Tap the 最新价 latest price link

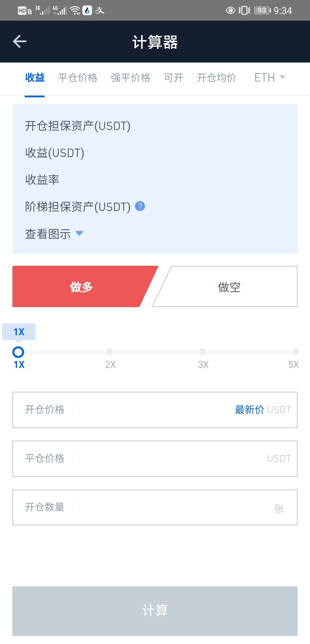tap(249, 410)
